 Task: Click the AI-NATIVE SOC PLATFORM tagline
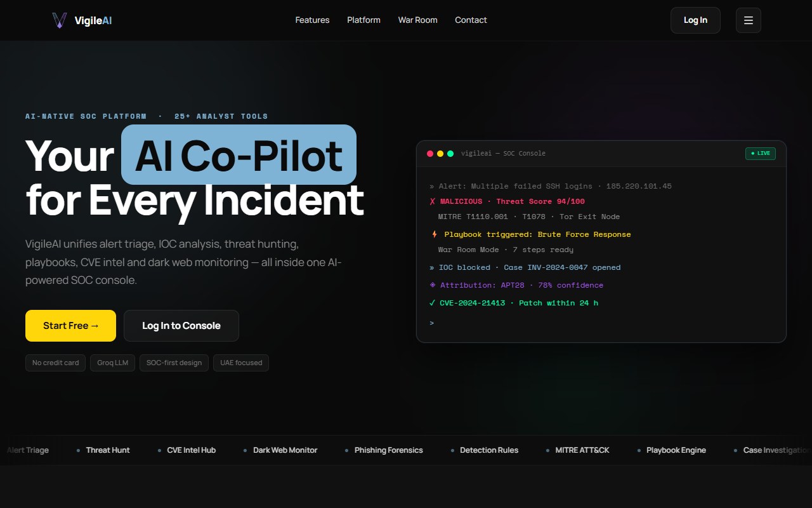click(x=86, y=116)
